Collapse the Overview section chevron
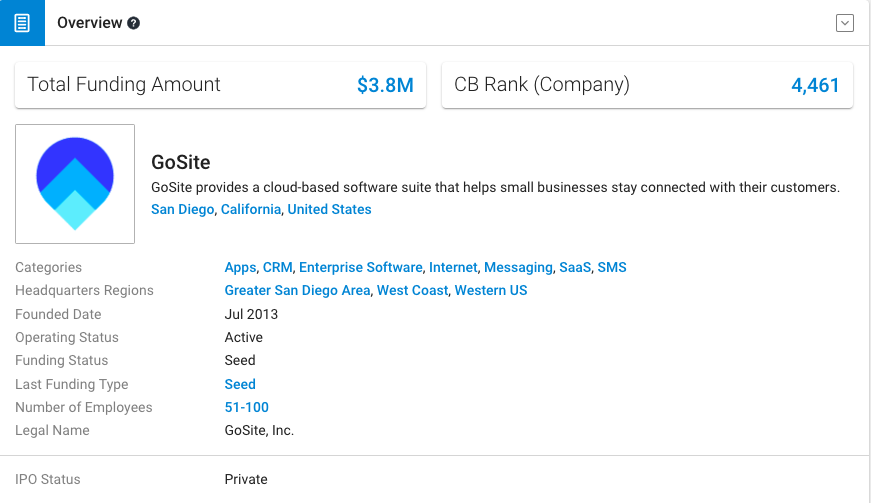This screenshot has width=871, height=503. coord(844,23)
